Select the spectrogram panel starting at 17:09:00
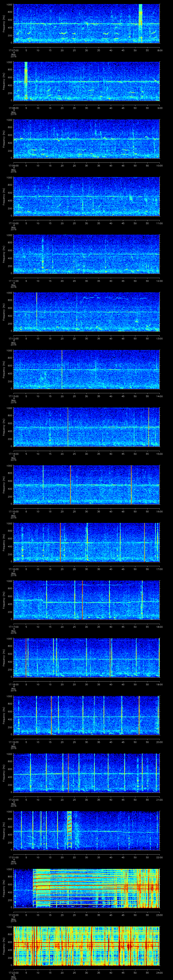 click(86, 139)
